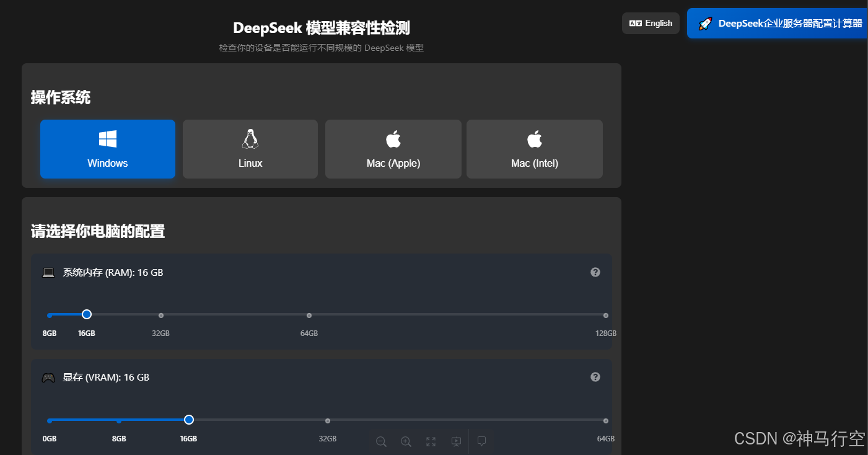Click the Linux penguin icon
Image resolution: width=868 pixels, height=455 pixels.
click(x=250, y=139)
